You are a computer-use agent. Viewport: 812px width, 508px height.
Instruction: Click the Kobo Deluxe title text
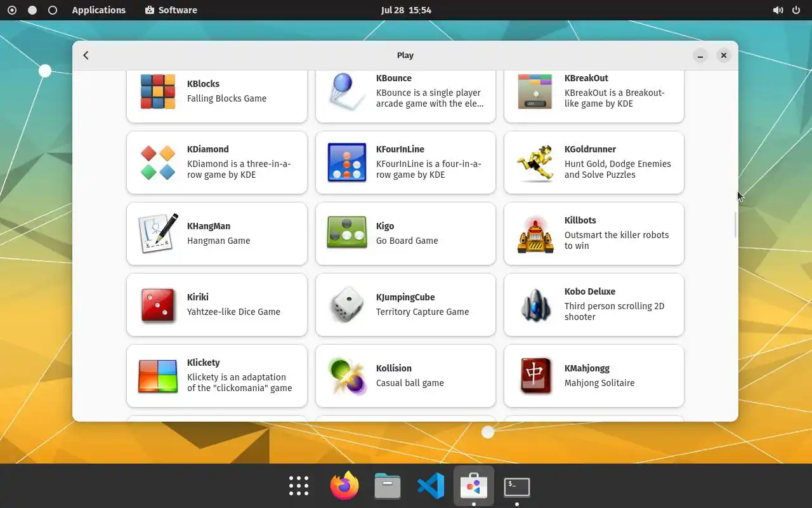pyautogui.click(x=590, y=291)
